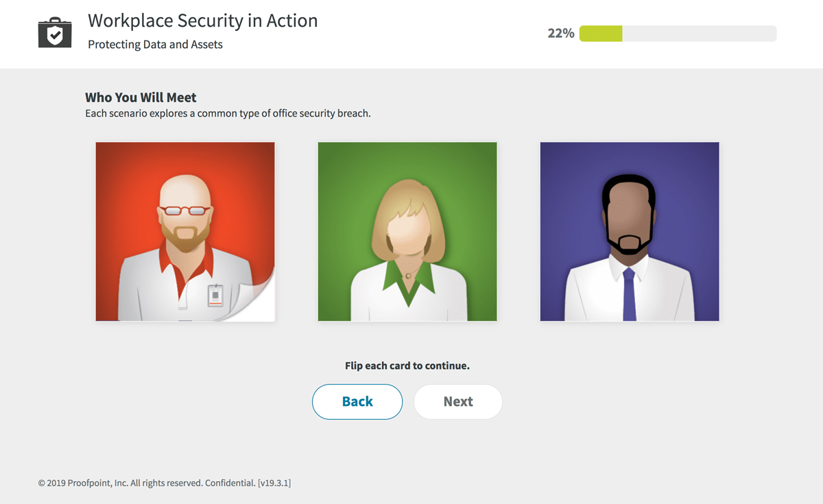
Task: Click the purple necktie on the third character
Action: click(630, 295)
